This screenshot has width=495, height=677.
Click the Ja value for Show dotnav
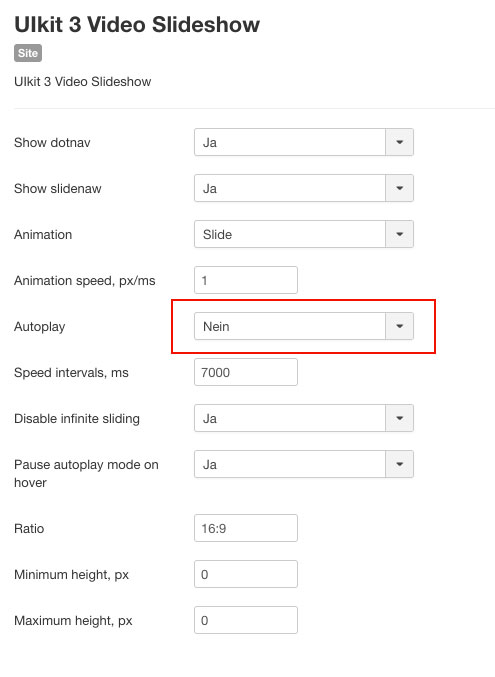pyautogui.click(x=209, y=142)
